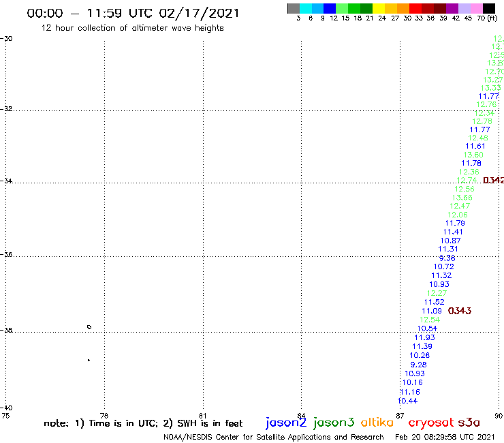504x443 pixels.
Task: Click the altika satellite label
Action: click(x=377, y=422)
